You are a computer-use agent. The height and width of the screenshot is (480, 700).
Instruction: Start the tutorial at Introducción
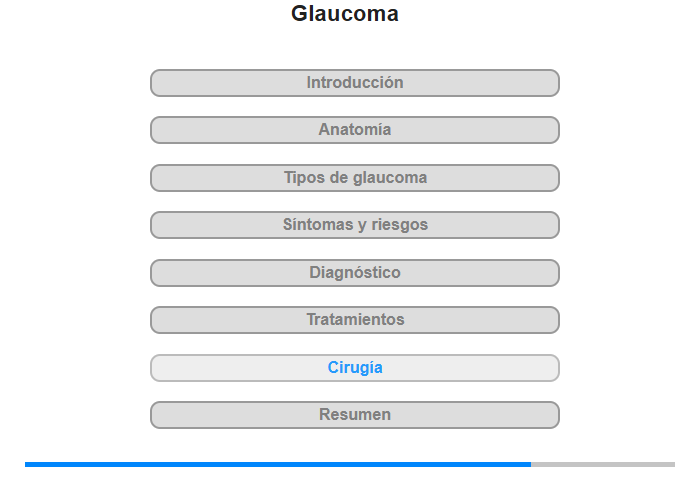click(354, 83)
